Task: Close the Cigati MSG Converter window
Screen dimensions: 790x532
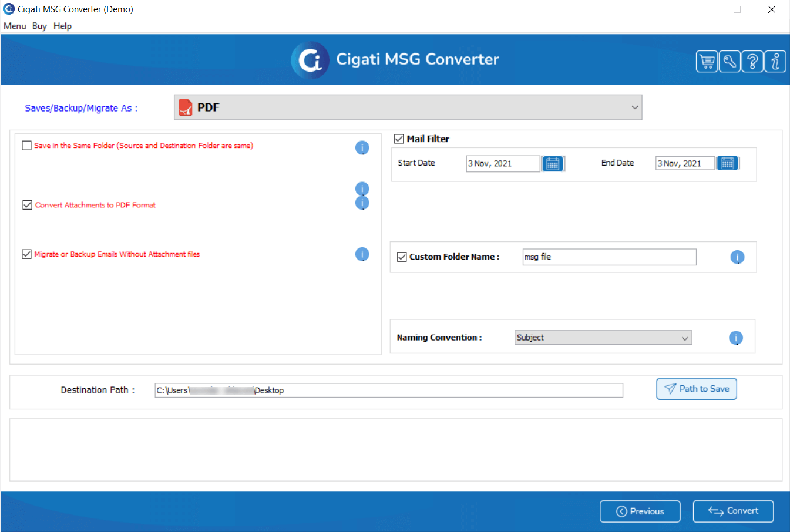Action: pyautogui.click(x=772, y=9)
